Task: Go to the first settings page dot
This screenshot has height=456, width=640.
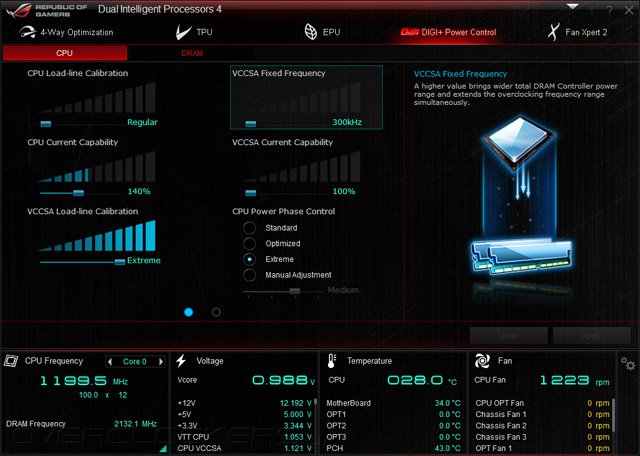Action: pyautogui.click(x=189, y=312)
